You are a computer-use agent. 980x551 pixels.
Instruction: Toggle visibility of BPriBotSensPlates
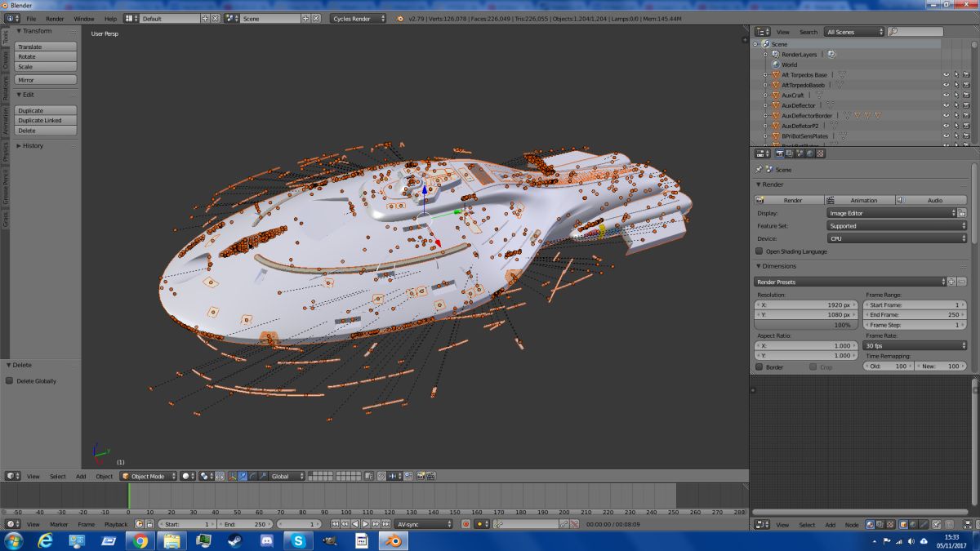[x=946, y=136]
